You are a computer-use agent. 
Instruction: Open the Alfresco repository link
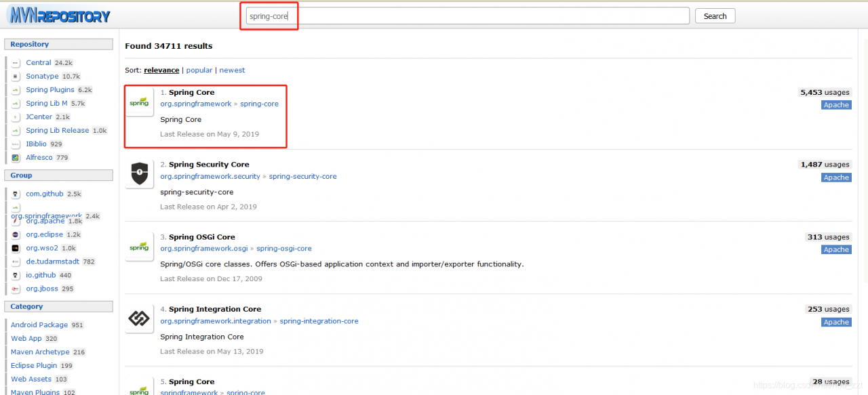point(39,158)
